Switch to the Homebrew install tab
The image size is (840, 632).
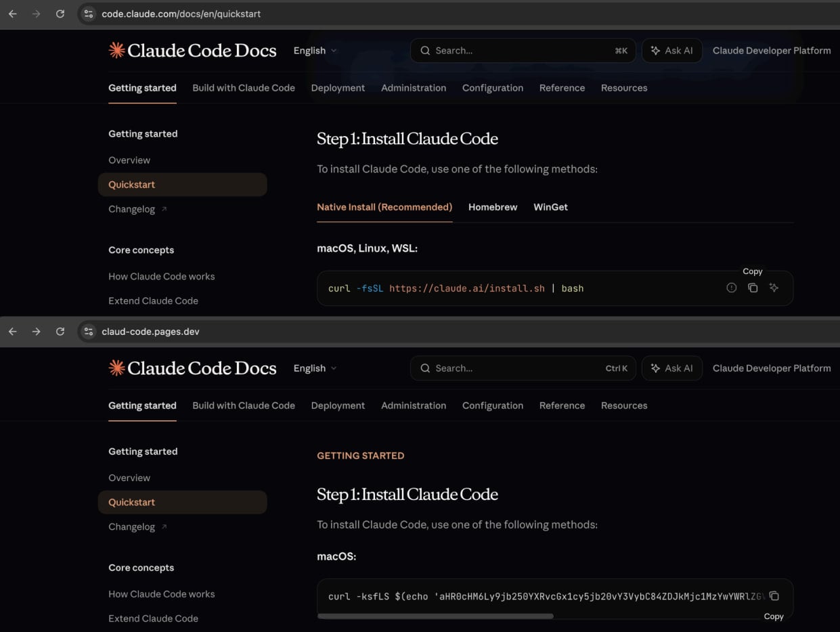(492, 207)
